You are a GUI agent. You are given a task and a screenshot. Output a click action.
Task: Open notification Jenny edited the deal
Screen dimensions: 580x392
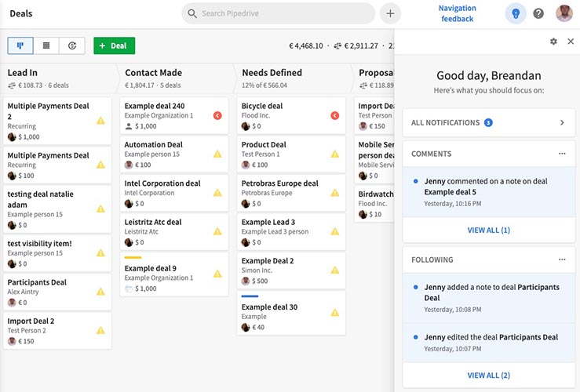tap(489, 343)
